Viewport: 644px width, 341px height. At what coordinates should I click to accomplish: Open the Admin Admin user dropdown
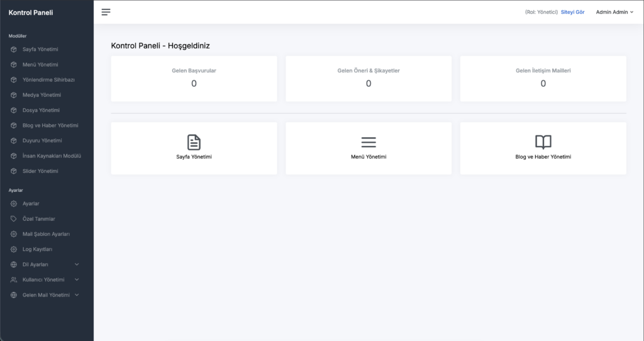614,12
